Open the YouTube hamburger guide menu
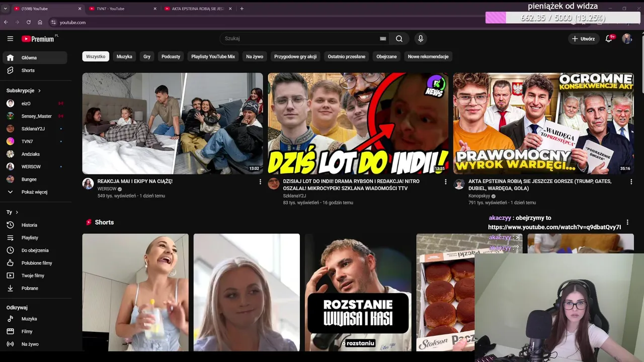 pyautogui.click(x=10, y=39)
